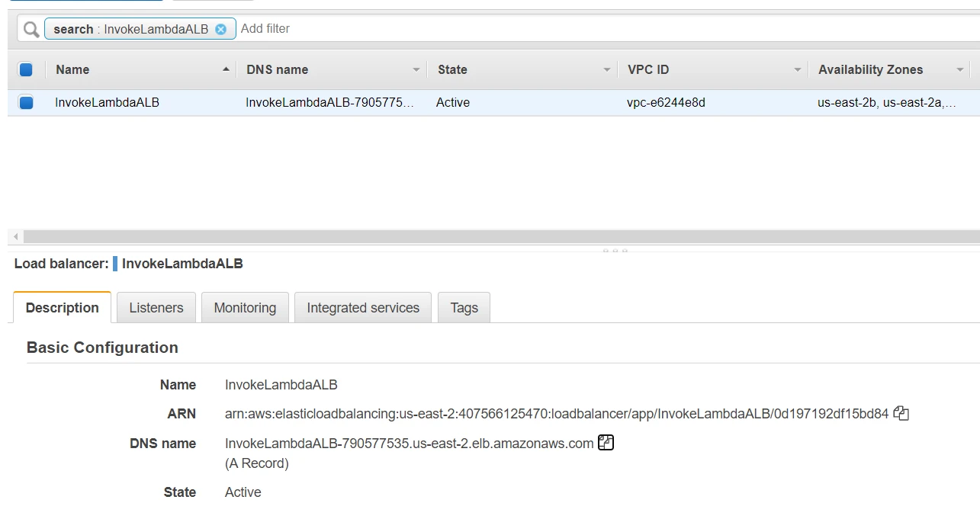
Task: Click the InvokeLambdaALB name in table row
Action: pyautogui.click(x=108, y=102)
